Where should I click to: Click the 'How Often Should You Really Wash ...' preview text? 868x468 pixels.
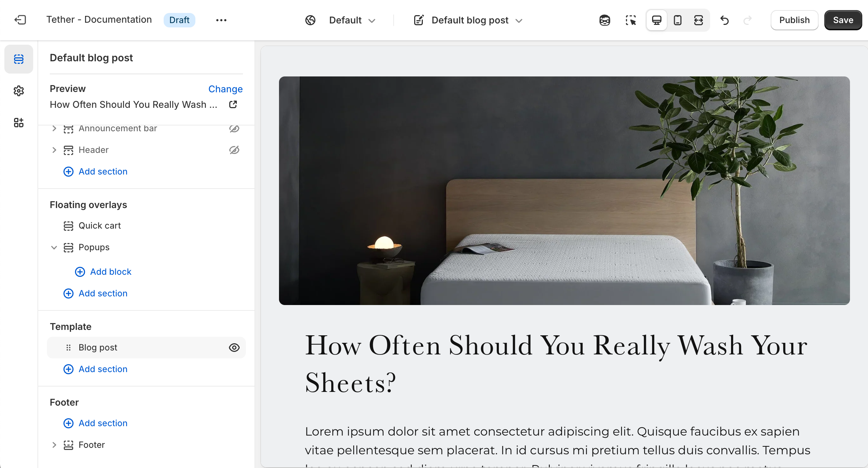(x=133, y=105)
